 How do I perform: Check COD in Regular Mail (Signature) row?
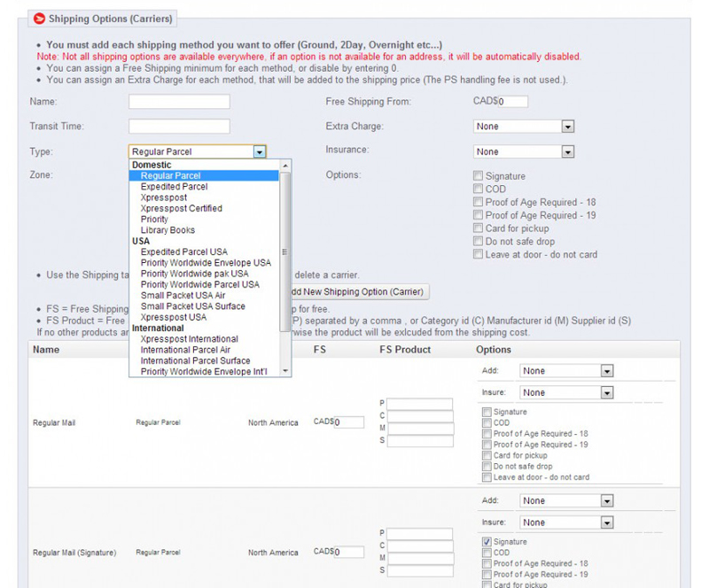(x=487, y=553)
